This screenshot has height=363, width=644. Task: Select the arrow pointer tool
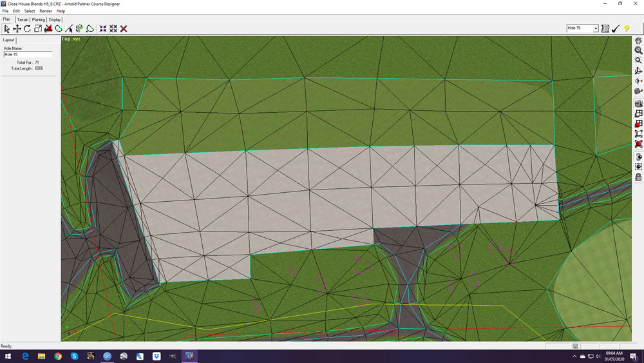(x=7, y=29)
